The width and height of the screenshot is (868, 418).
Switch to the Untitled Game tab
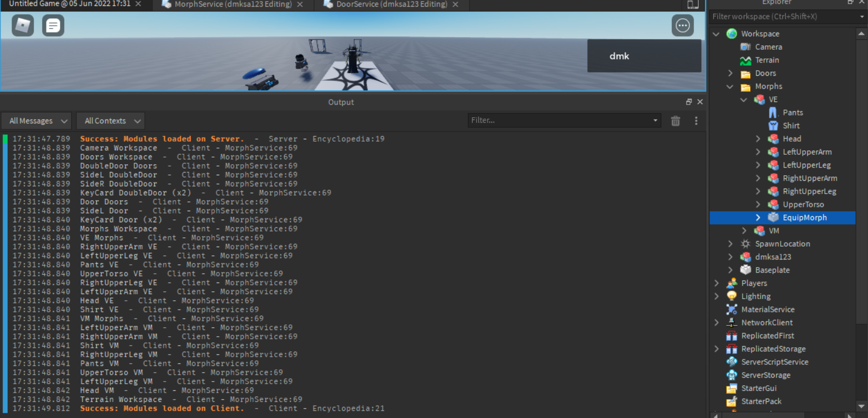click(70, 4)
